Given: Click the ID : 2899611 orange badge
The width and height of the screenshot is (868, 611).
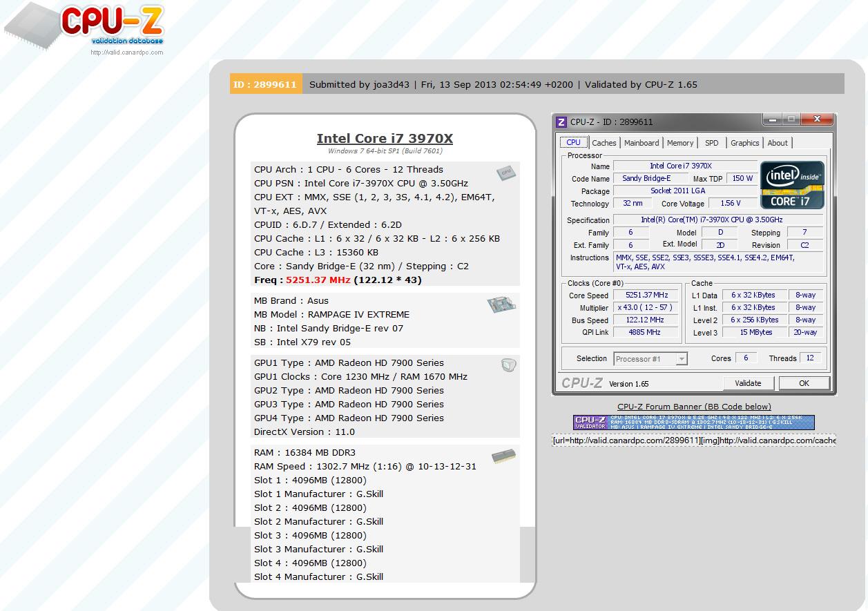Looking at the screenshot, I should (266, 84).
